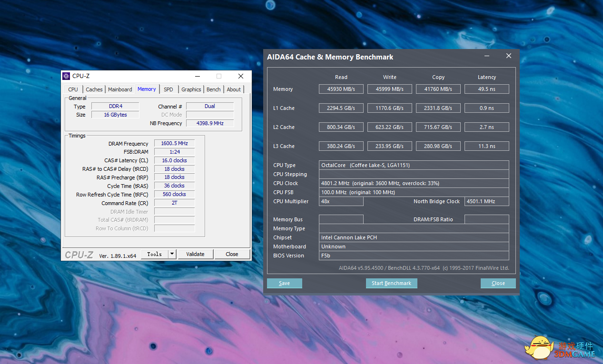Click the empty Memory Bus field
Image resolution: width=603 pixels, height=364 pixels.
coord(341,219)
